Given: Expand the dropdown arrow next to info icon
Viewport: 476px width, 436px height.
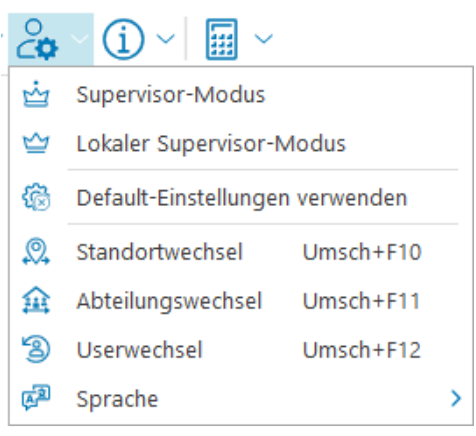Looking at the screenshot, I should pyautogui.click(x=166, y=39).
